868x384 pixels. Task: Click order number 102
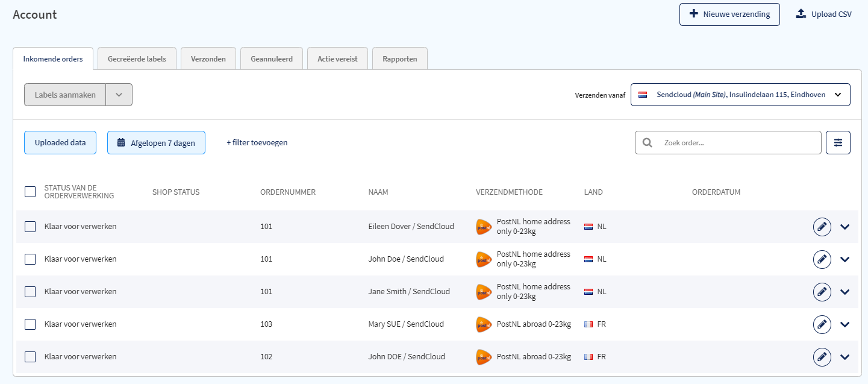point(266,357)
